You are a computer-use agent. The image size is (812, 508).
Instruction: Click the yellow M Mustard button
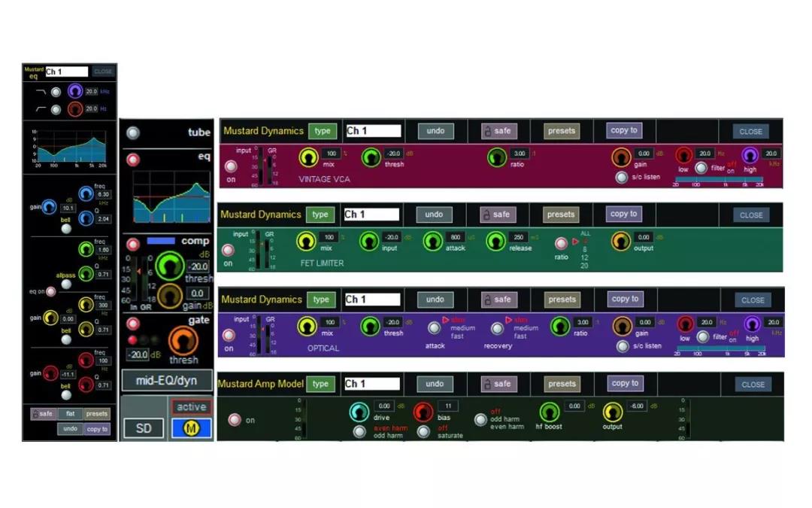[192, 428]
